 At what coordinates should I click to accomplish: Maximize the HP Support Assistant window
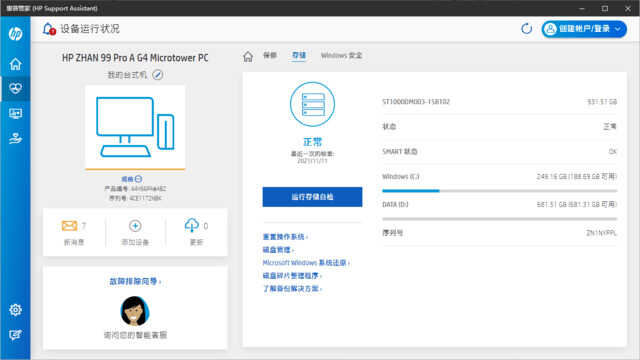point(605,8)
